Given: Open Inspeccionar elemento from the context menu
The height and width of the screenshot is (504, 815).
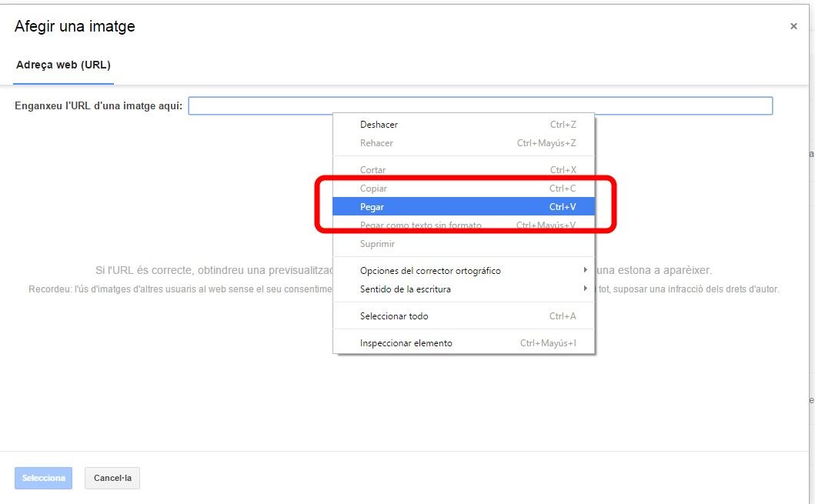Looking at the screenshot, I should (x=406, y=343).
